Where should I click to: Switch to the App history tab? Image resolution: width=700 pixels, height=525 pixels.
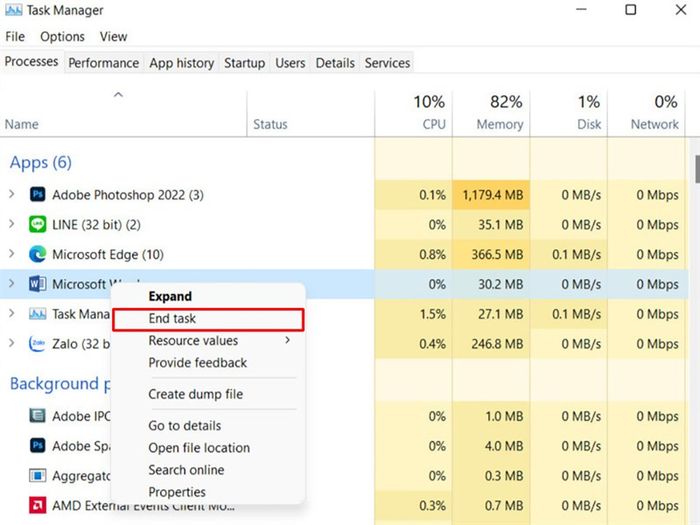click(182, 63)
